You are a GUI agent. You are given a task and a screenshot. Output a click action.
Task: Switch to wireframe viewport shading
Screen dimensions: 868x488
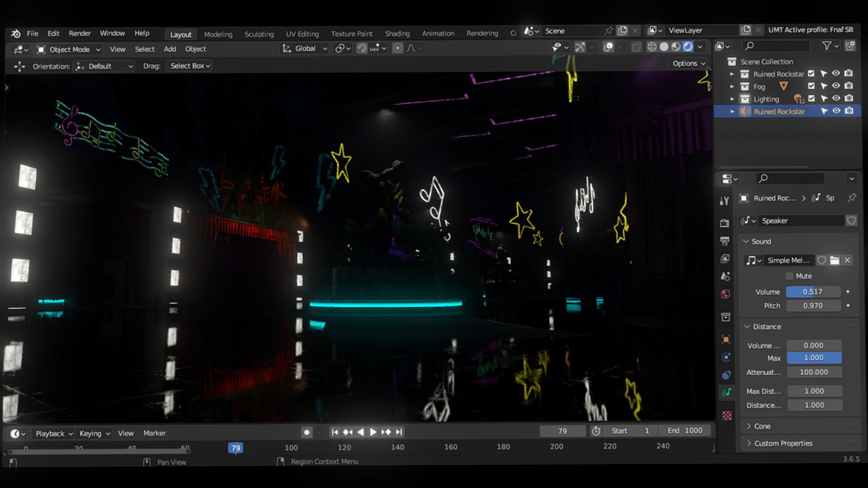coord(652,47)
